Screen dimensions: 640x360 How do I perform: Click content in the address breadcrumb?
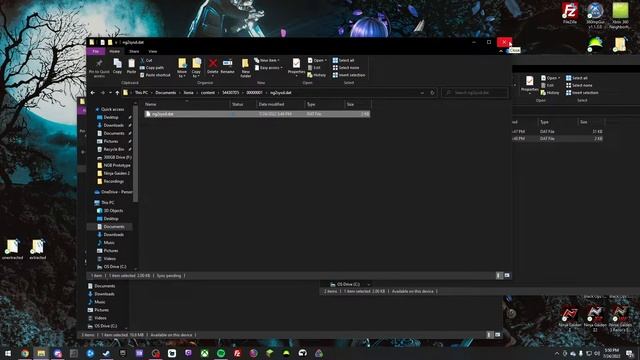click(208, 93)
